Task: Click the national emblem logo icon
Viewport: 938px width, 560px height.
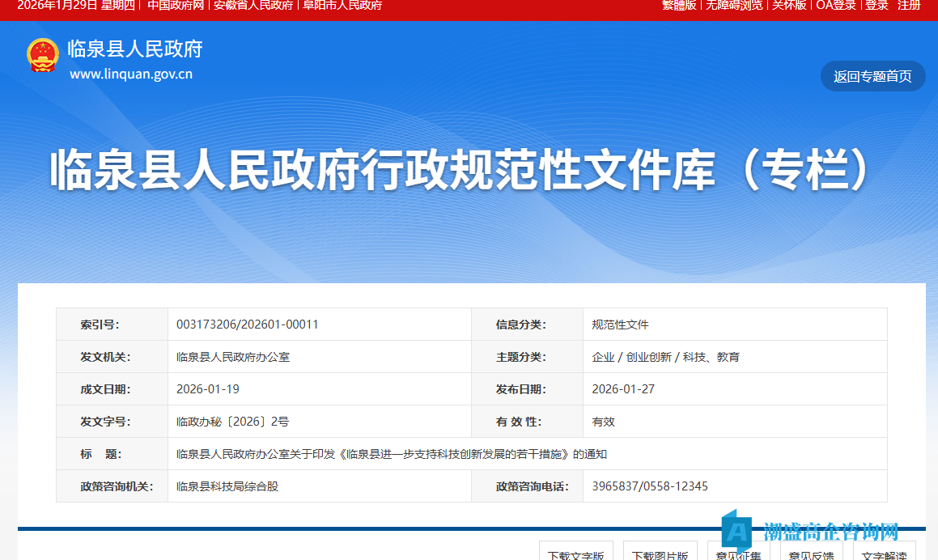Action: click(x=42, y=55)
